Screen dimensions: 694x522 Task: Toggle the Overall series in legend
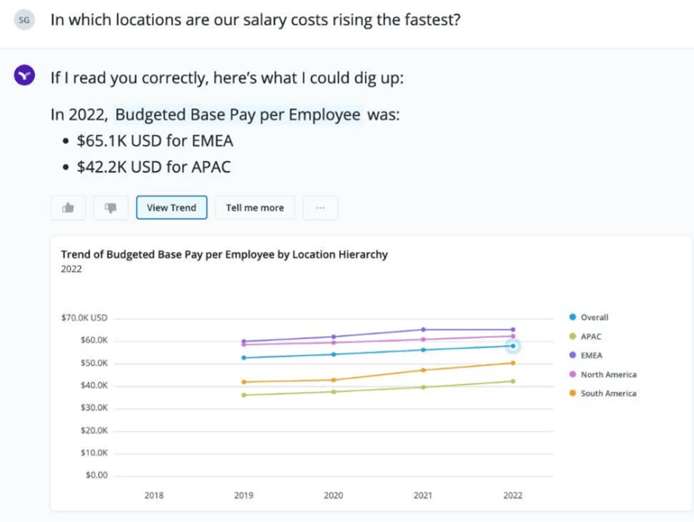[589, 317]
